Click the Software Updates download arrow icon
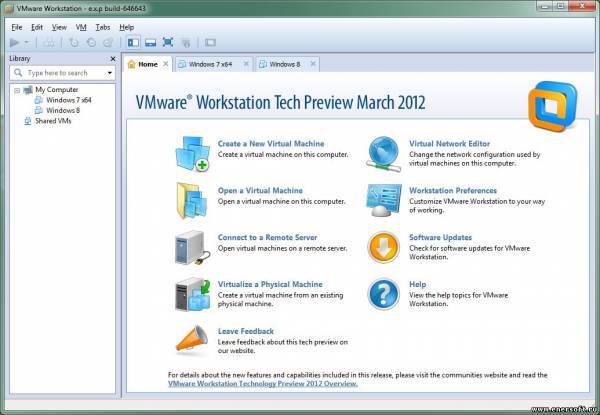The image size is (600, 415). (383, 247)
